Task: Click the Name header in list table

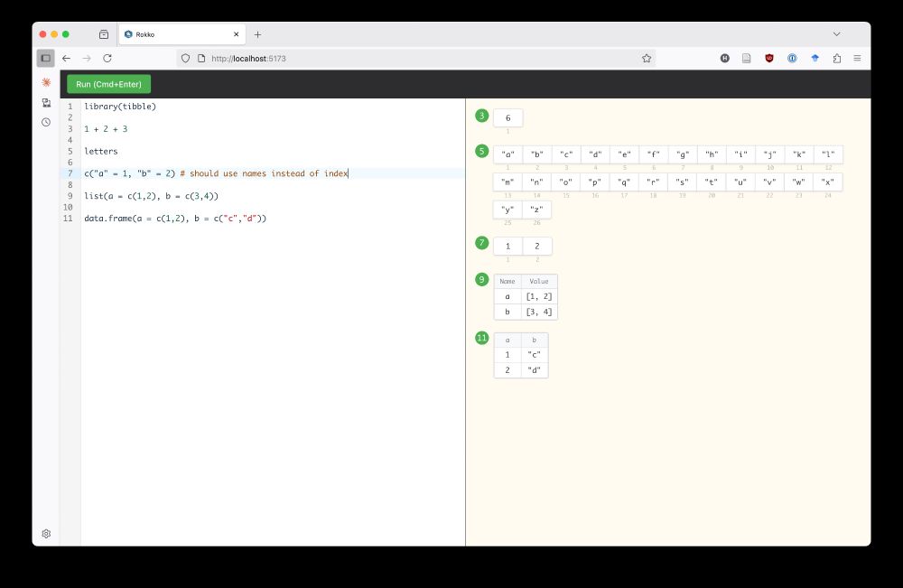Action: [x=507, y=282]
